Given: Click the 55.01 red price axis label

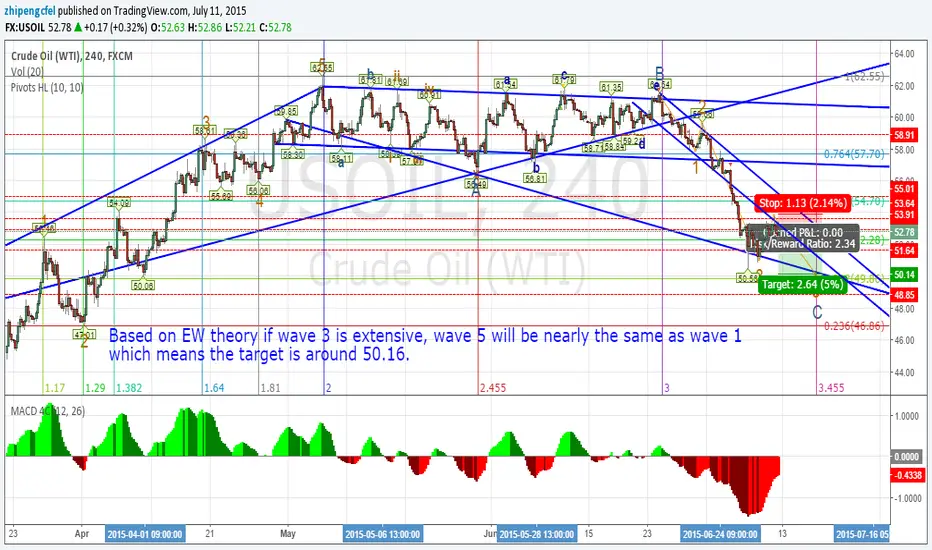Looking at the screenshot, I should coord(904,188).
